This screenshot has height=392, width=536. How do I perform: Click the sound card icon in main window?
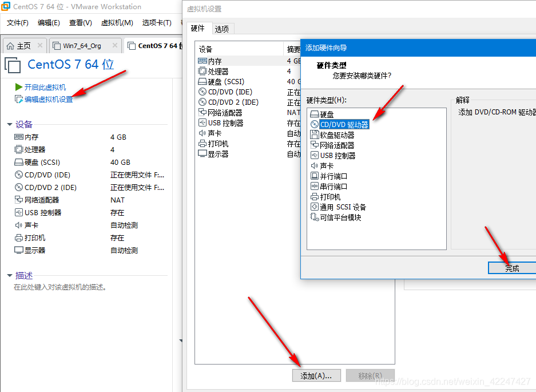pos(19,225)
